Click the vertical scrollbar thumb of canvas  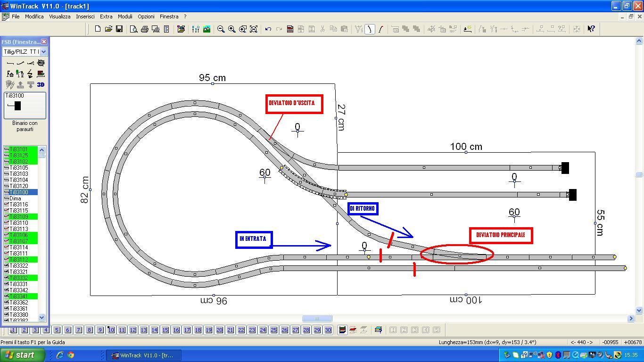click(x=639, y=174)
